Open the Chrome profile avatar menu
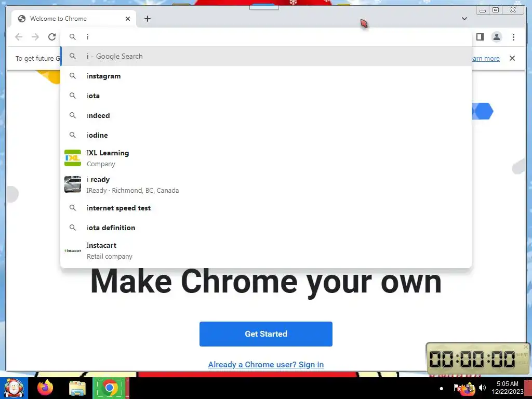Viewport: 532px width, 399px height. click(x=496, y=37)
